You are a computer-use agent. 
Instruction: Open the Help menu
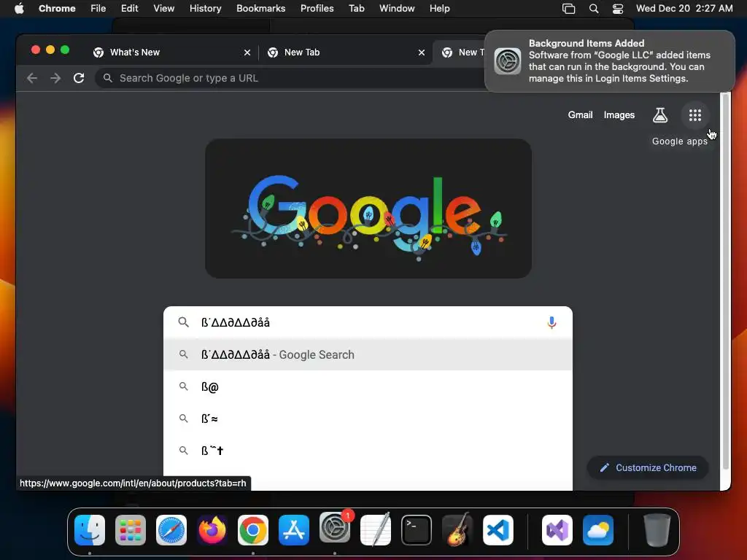pos(439,9)
